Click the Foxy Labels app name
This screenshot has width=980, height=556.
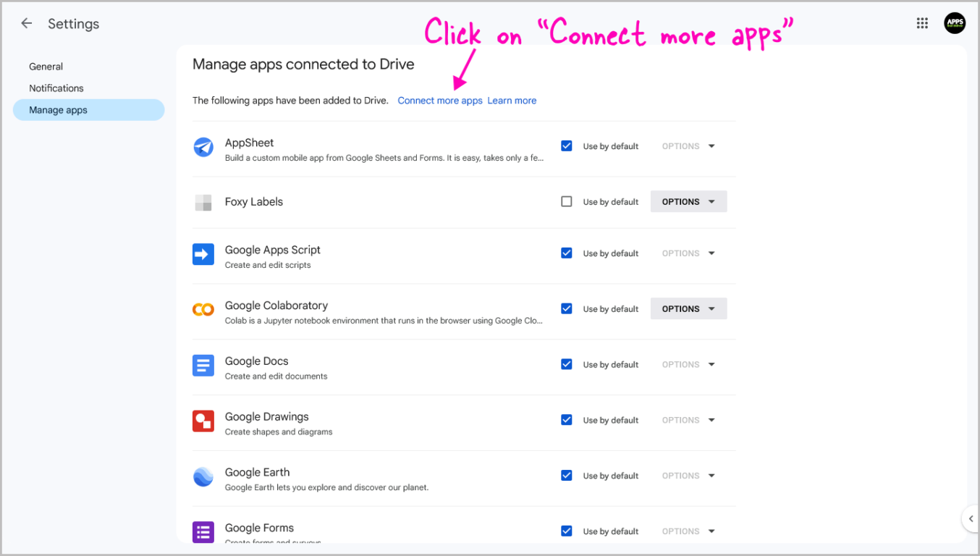(x=254, y=202)
